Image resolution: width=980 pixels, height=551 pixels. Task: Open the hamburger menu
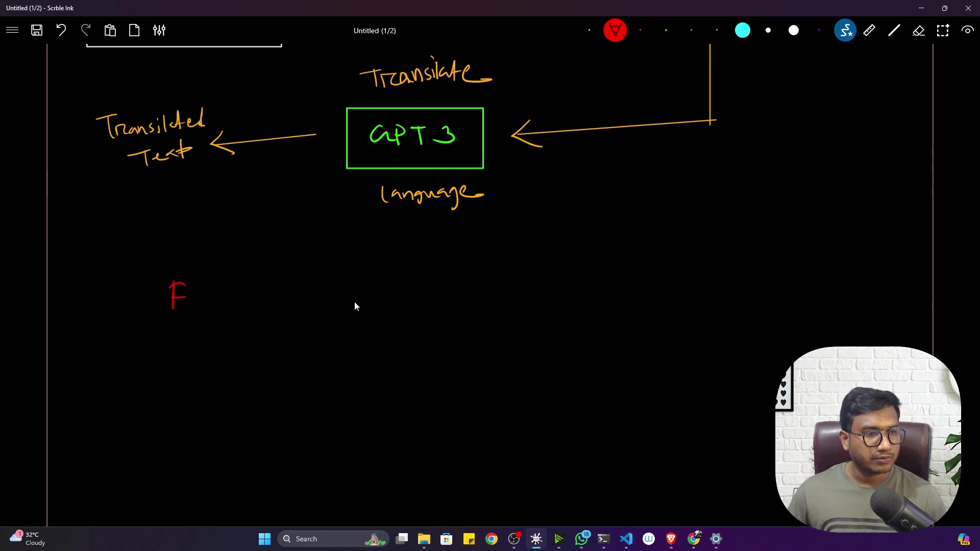point(12,30)
